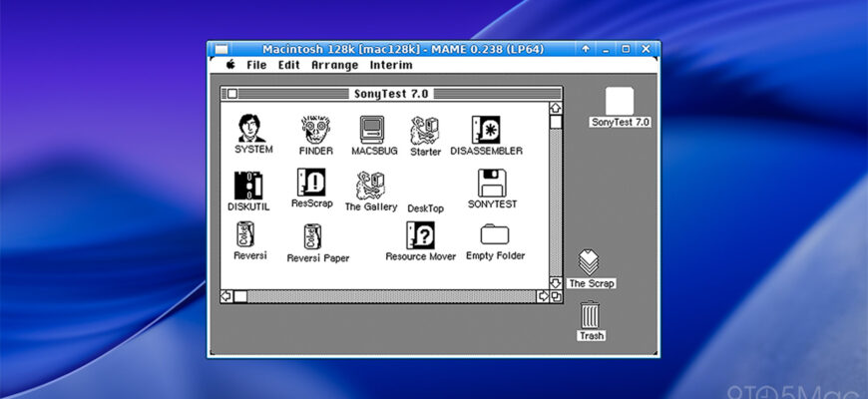Select the SonyTest 7.0 desktop disk icon
Image resolution: width=868 pixels, height=399 pixels.
(x=620, y=102)
